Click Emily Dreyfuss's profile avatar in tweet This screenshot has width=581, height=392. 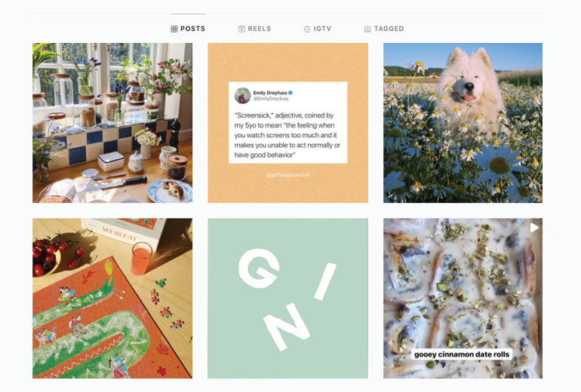click(x=242, y=96)
